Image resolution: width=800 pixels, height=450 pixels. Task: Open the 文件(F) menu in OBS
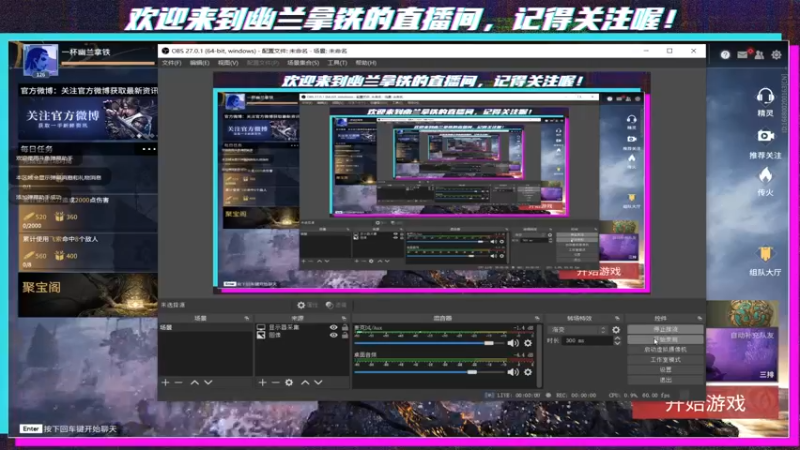pos(171,63)
